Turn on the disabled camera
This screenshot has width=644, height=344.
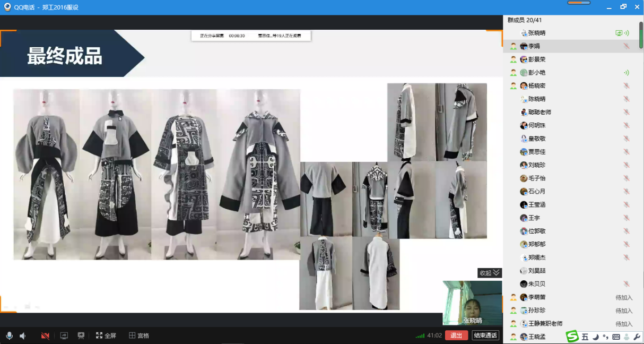point(45,336)
